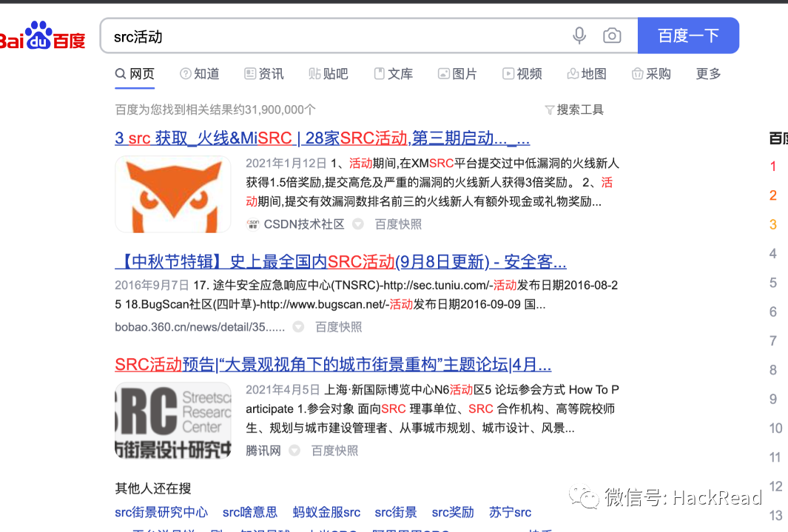This screenshot has width=788, height=532.
Task: Search related term src街景
Action: (x=396, y=513)
